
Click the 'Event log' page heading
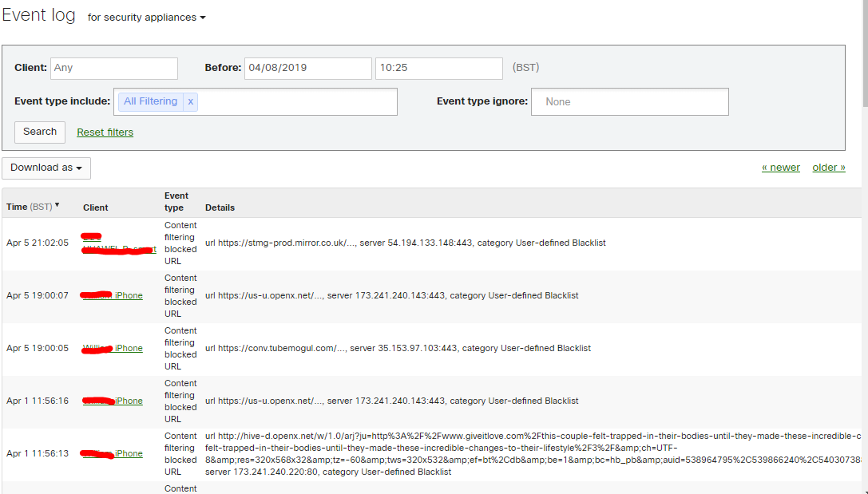click(x=38, y=14)
